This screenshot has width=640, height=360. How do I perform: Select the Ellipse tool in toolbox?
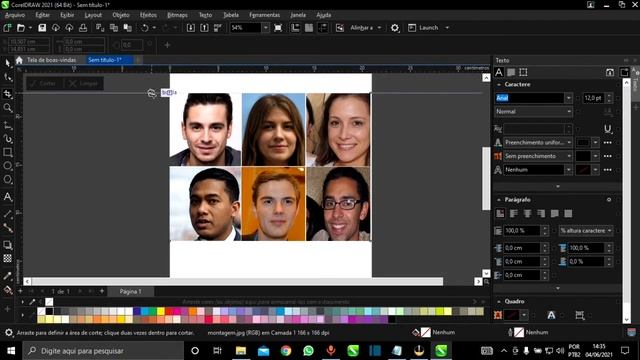point(7,166)
